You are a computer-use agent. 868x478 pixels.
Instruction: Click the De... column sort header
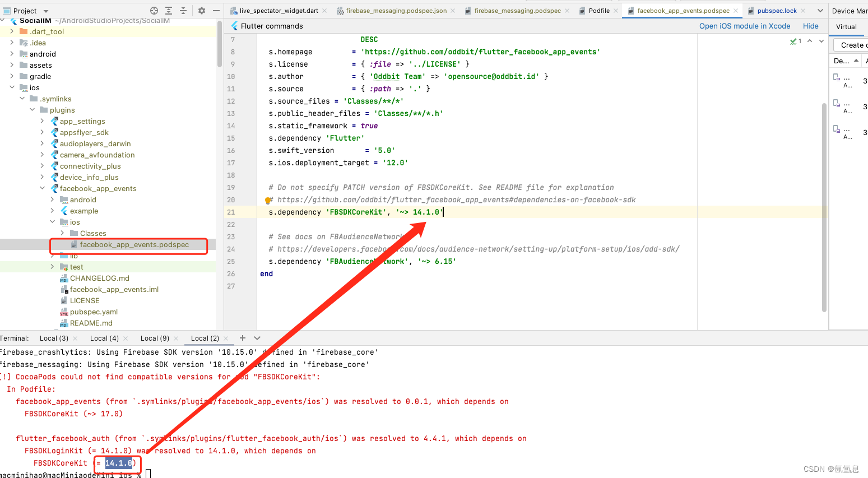pos(847,61)
